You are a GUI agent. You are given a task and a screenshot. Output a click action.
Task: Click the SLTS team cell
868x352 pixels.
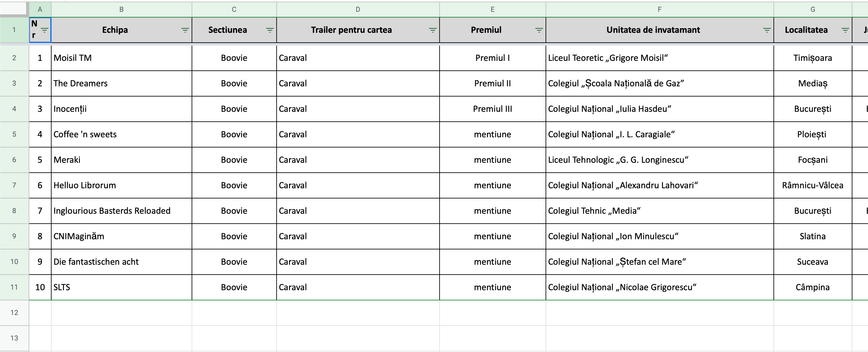pos(122,287)
